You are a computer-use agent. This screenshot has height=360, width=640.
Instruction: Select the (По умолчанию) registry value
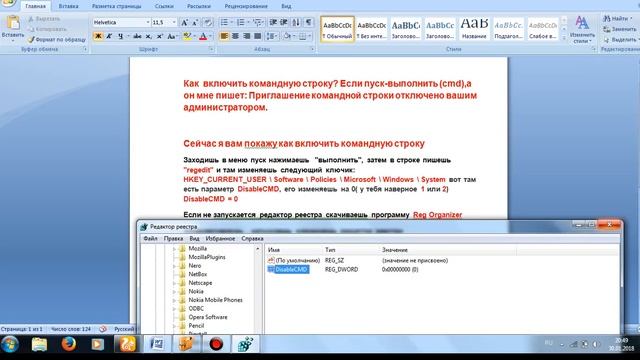point(297,260)
